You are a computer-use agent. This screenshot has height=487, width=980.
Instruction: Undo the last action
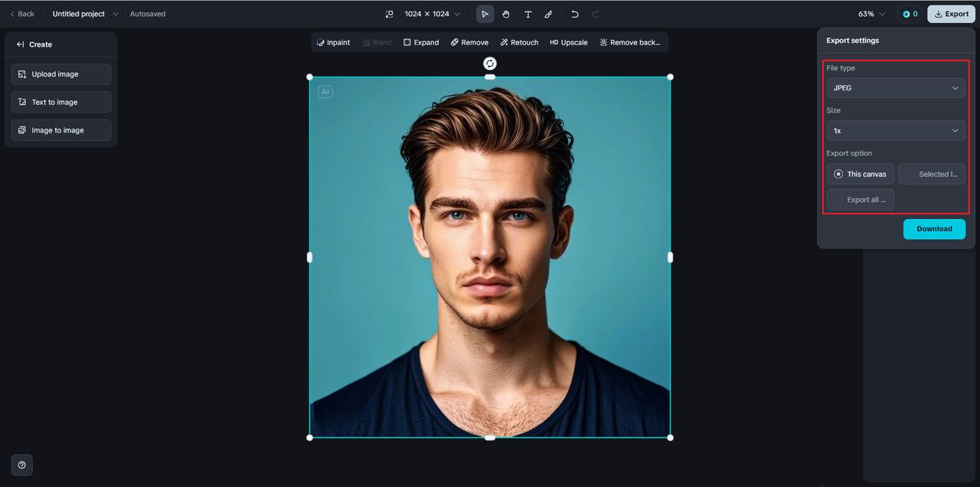coord(574,14)
